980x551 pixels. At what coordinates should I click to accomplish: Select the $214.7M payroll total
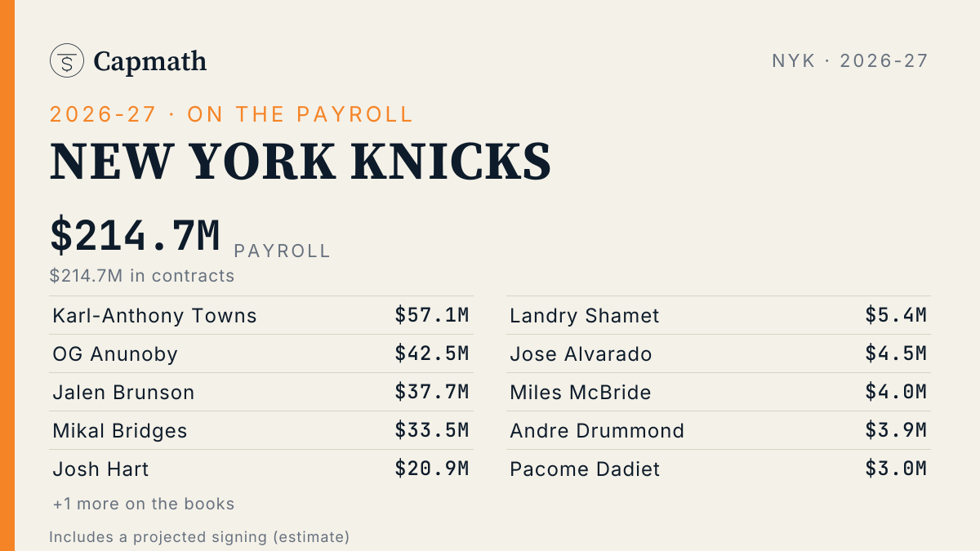point(136,235)
